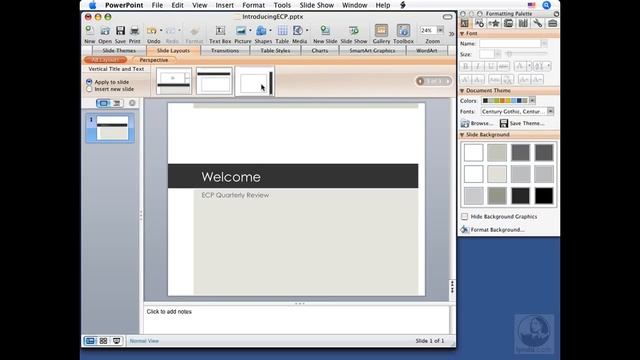The height and width of the screenshot is (360, 640).
Task: Select Apply to slide radio button
Action: point(89,82)
